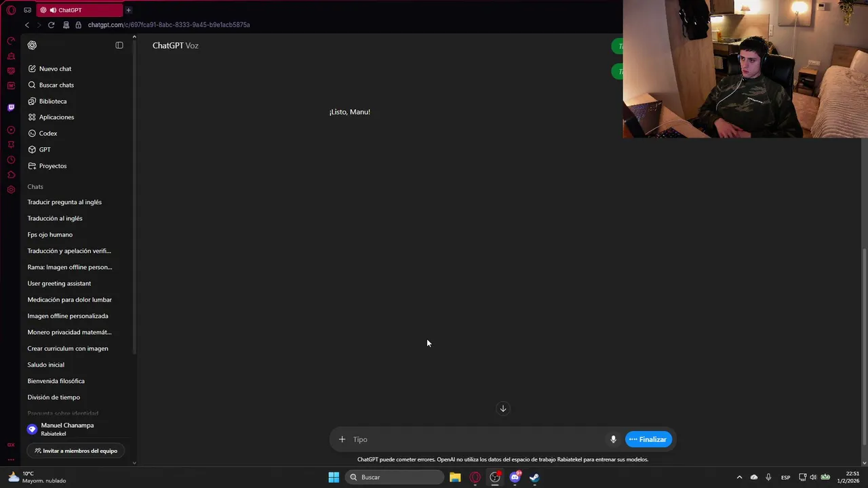Click the site security padlock icon
This screenshot has width=868, height=488.
pos(78,25)
